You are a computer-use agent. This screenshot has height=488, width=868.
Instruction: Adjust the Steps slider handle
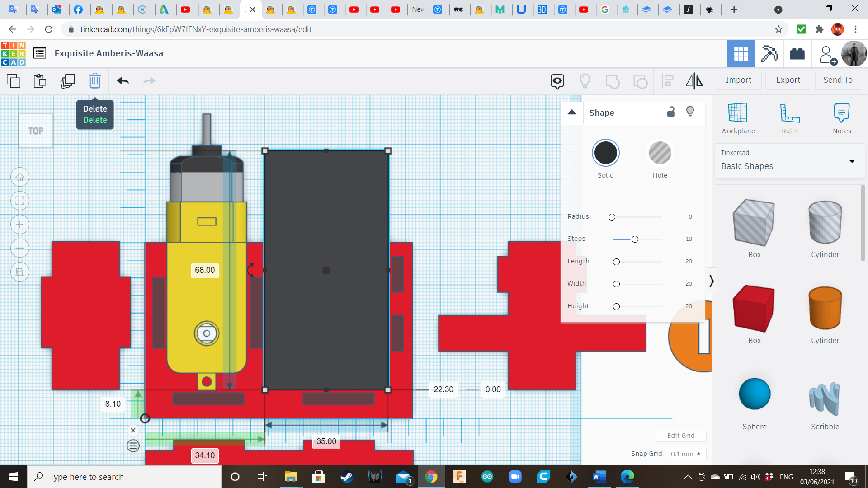635,239
